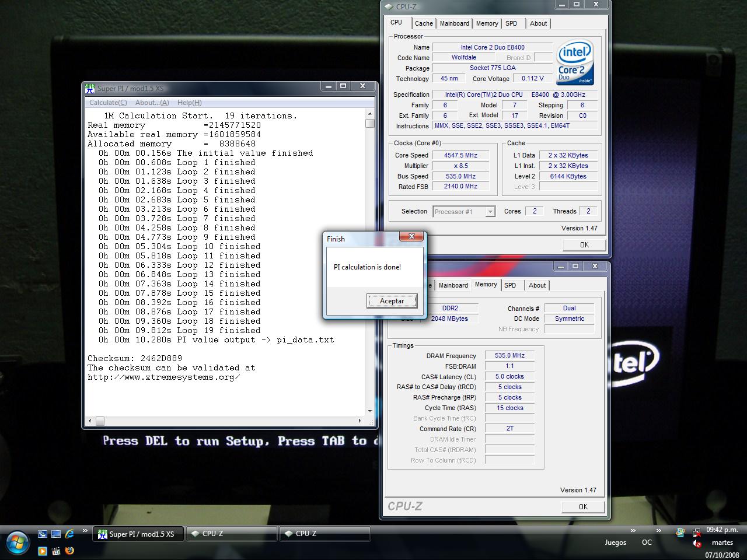747x560 pixels.
Task: Select About tab in bottom CPU-Z window
Action: click(x=537, y=285)
